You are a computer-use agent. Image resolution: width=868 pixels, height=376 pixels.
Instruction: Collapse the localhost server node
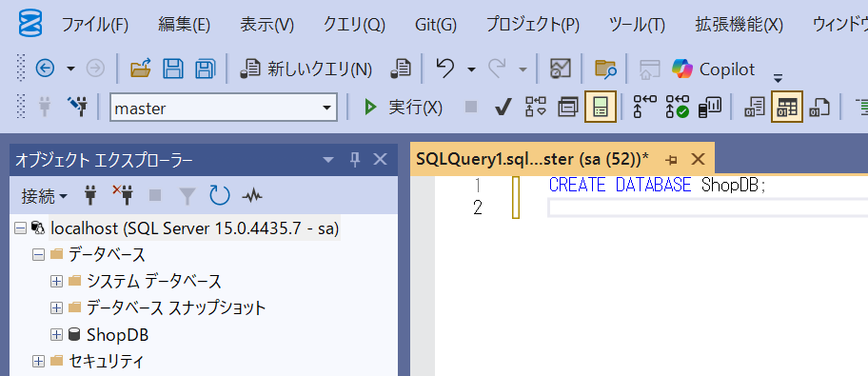(x=21, y=228)
